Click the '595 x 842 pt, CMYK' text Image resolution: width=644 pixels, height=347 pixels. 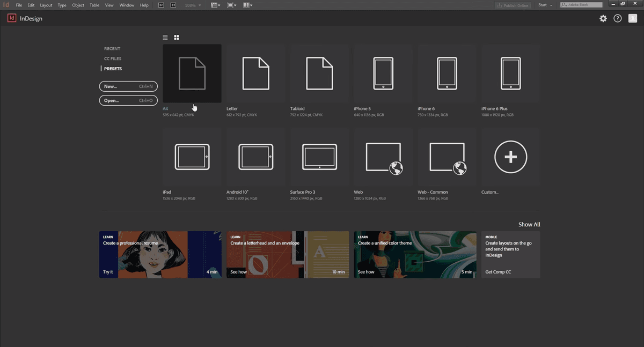point(179,115)
